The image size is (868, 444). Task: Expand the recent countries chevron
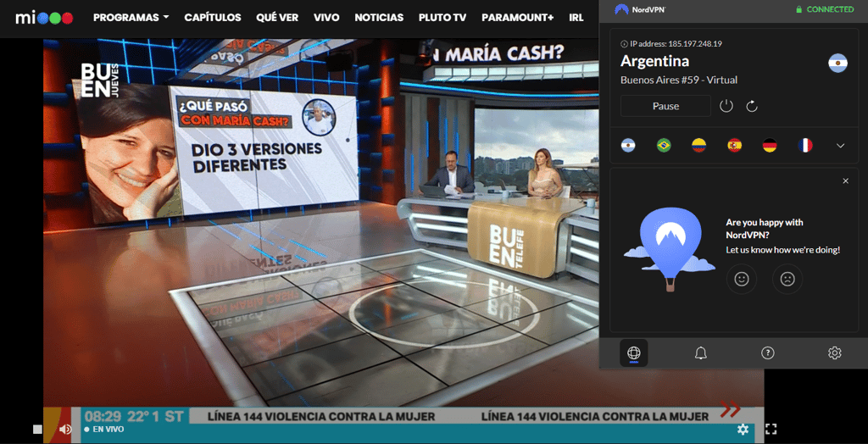coord(840,146)
